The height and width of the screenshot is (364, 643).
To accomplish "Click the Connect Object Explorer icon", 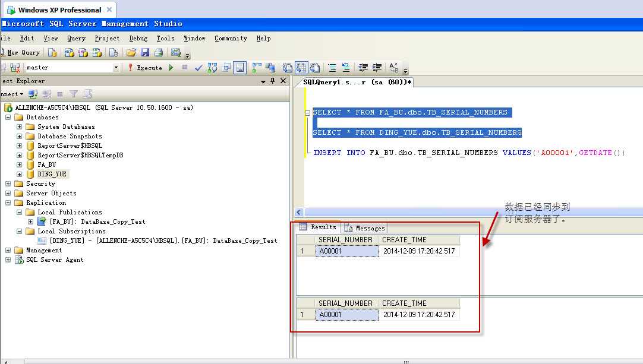I will (33, 94).
